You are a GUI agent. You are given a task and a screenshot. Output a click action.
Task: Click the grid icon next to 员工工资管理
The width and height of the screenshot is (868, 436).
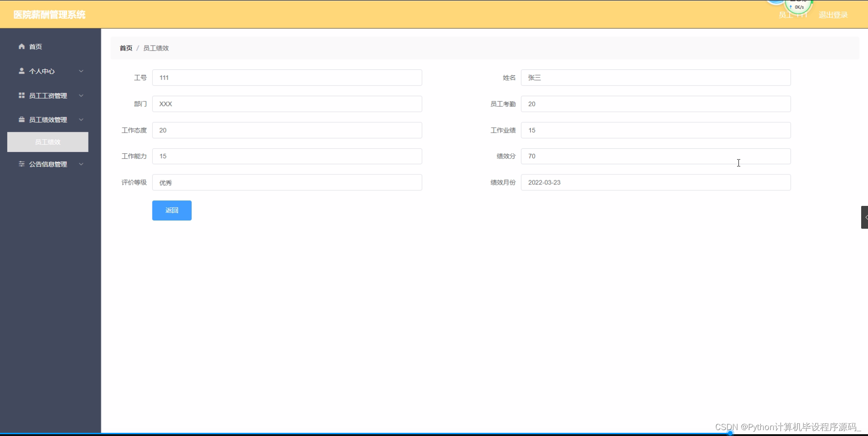[x=21, y=95]
